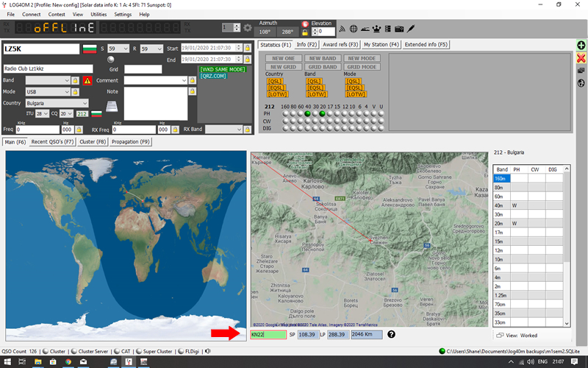Toggle the RX Band lock icon
The width and height of the screenshot is (588, 368).
(x=247, y=130)
